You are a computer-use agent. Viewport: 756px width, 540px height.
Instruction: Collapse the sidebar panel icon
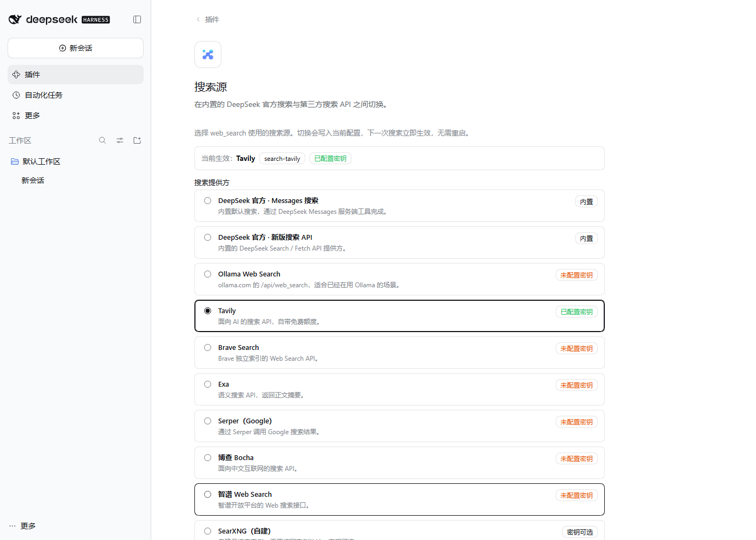click(x=137, y=19)
